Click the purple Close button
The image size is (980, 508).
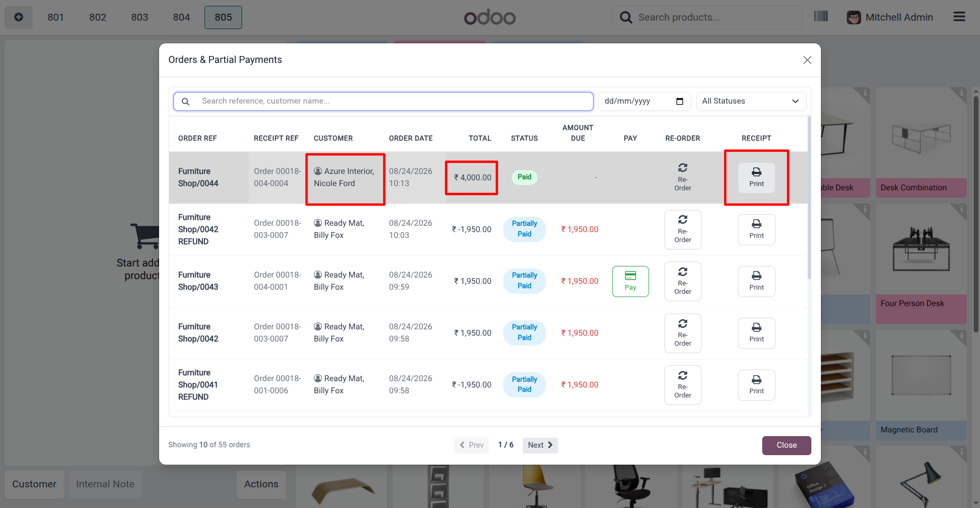(x=787, y=445)
